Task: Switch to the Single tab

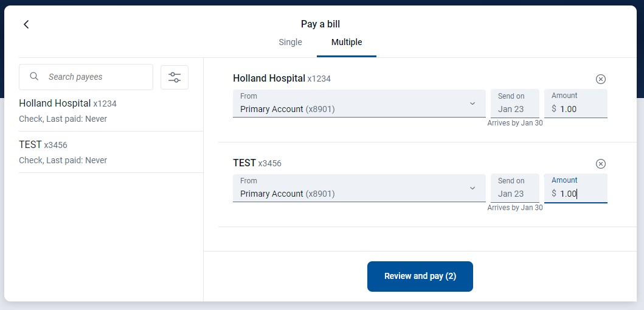Action: (x=290, y=42)
